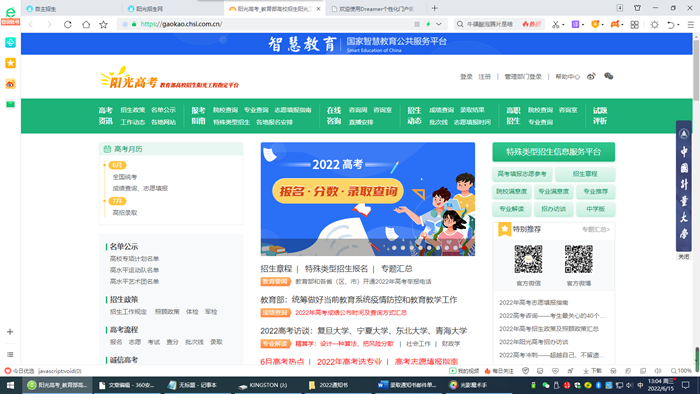Expand the address bar dropdown chevron
700x394 pixels.
[x=439, y=24]
